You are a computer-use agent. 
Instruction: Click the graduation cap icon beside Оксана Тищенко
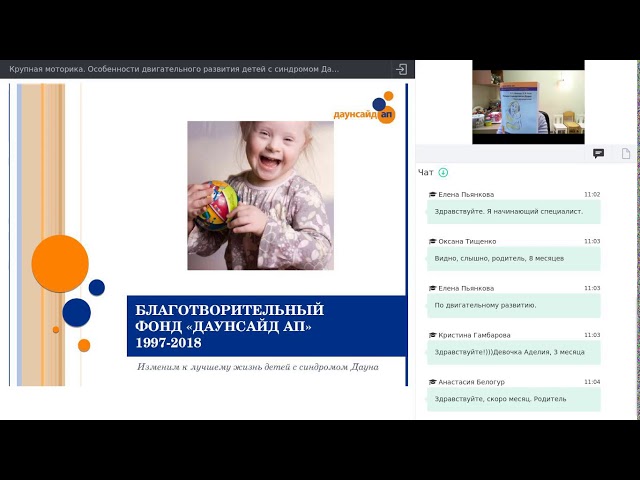coord(432,241)
